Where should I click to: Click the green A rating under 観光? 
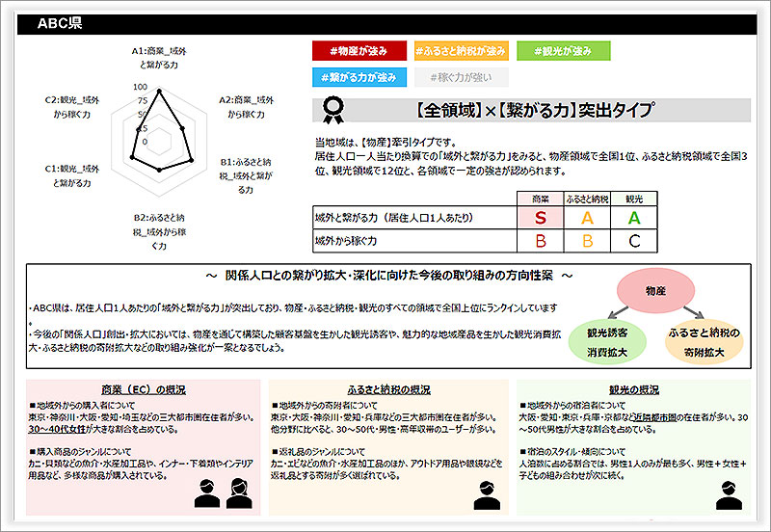coord(633,218)
